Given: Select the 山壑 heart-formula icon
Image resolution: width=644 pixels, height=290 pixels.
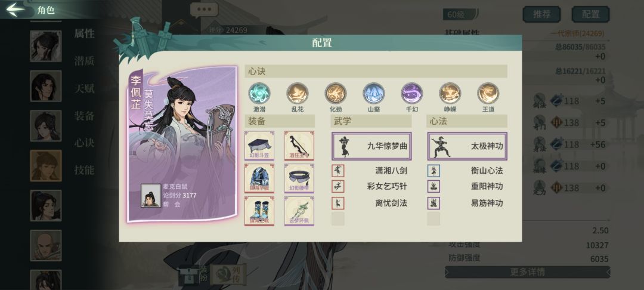Looking at the screenshot, I should (374, 93).
